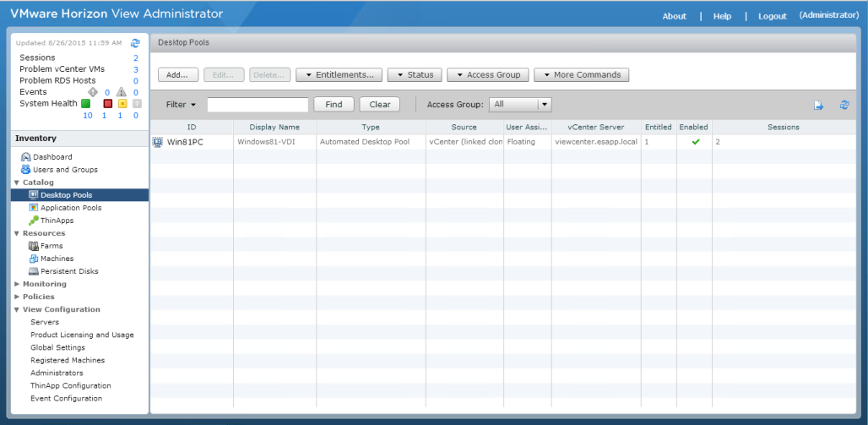Sort by the Display Name column header
Image resolution: width=868 pixels, height=425 pixels.
pyautogui.click(x=274, y=128)
